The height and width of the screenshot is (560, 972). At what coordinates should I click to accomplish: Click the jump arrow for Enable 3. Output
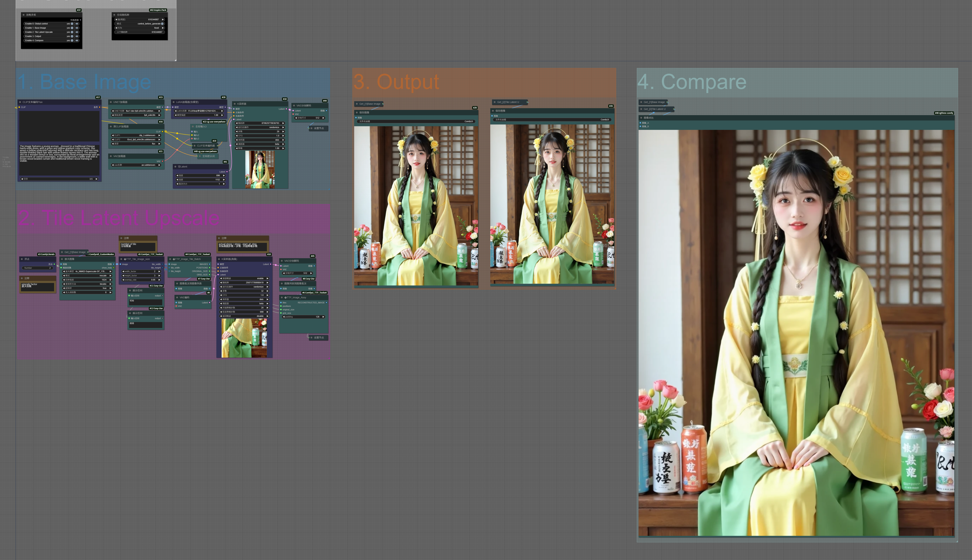[77, 36]
